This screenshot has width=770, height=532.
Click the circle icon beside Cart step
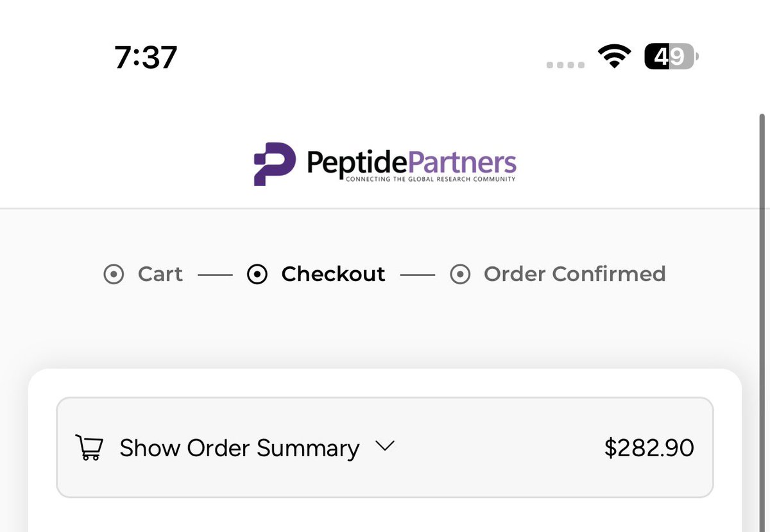(114, 275)
